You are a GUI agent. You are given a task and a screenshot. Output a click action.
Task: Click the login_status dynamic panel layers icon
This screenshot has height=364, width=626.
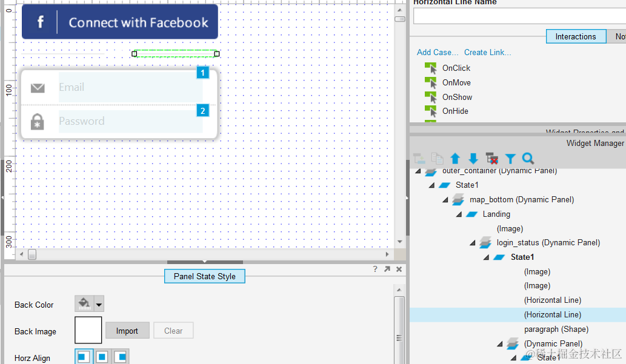tap(485, 243)
